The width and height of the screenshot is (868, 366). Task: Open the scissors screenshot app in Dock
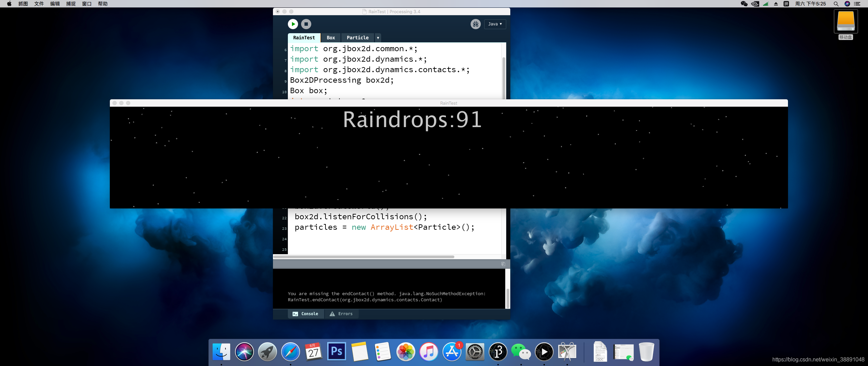click(567, 352)
